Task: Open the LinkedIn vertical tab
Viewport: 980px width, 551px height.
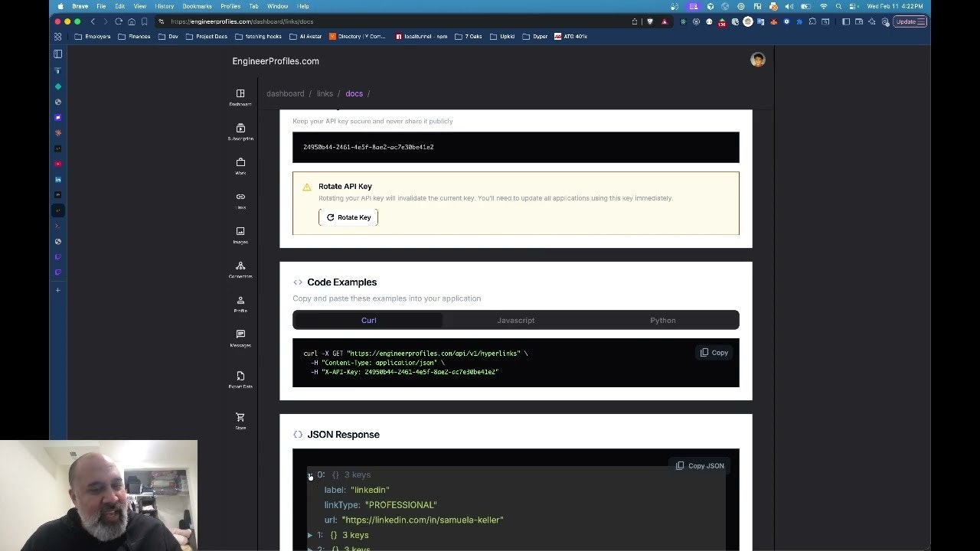Action: [58, 179]
